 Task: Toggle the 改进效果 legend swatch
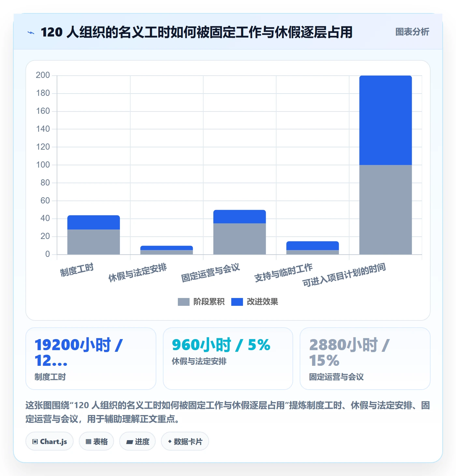(x=237, y=302)
